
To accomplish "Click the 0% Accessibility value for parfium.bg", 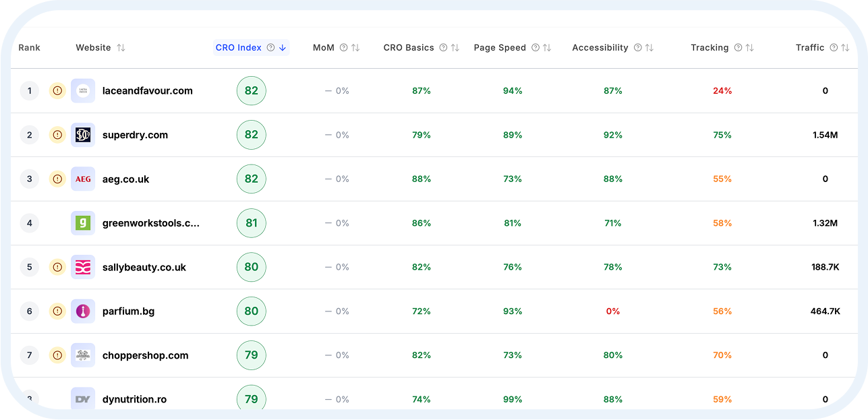I will tap(613, 311).
